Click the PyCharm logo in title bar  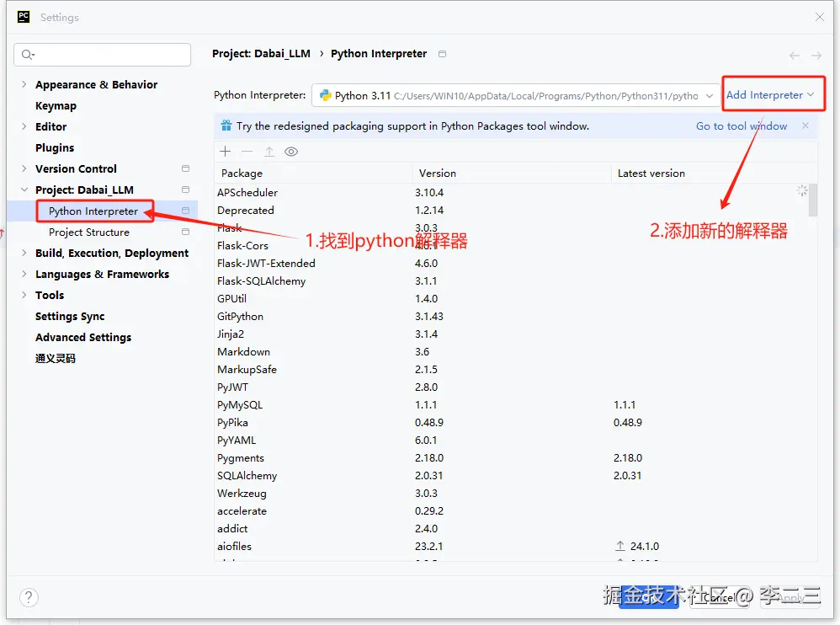tap(24, 17)
